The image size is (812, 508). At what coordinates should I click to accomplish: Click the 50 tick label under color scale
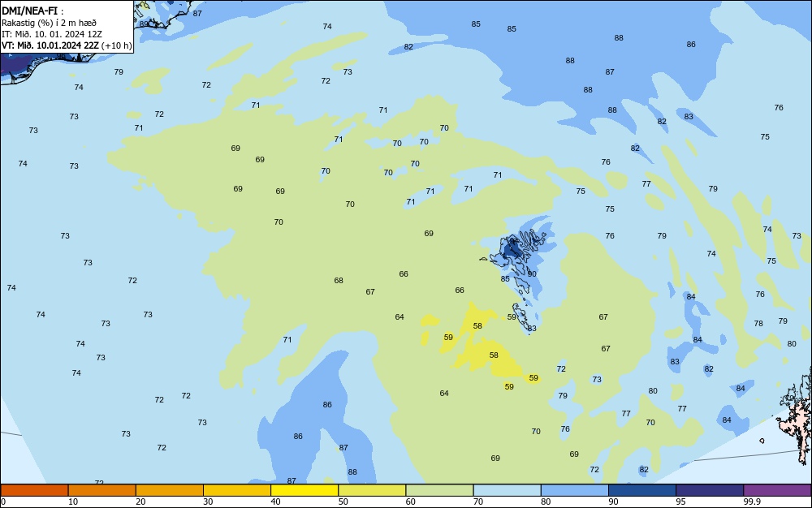343,502
